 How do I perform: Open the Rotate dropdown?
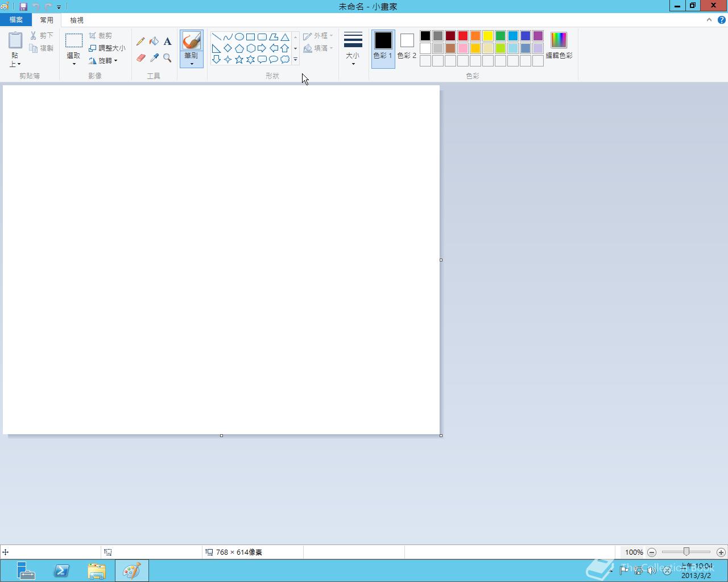(103, 60)
